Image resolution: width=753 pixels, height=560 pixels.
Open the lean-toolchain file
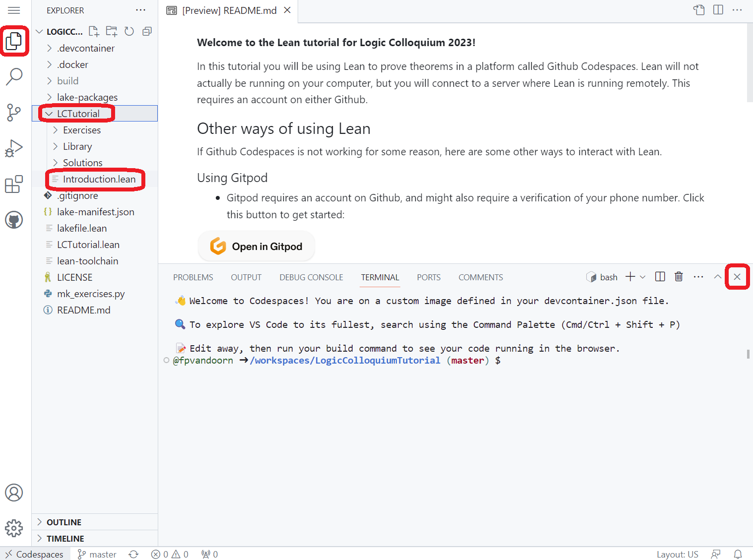click(x=95, y=261)
